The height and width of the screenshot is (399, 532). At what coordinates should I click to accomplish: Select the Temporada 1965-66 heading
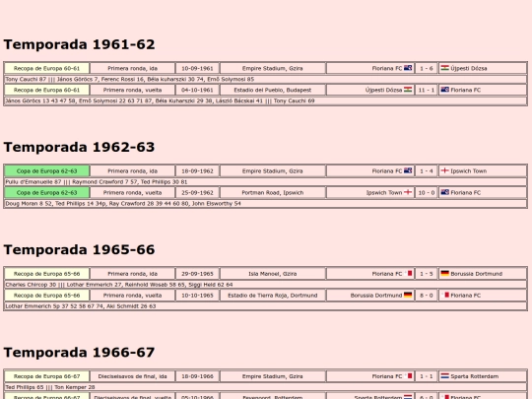click(x=79, y=249)
